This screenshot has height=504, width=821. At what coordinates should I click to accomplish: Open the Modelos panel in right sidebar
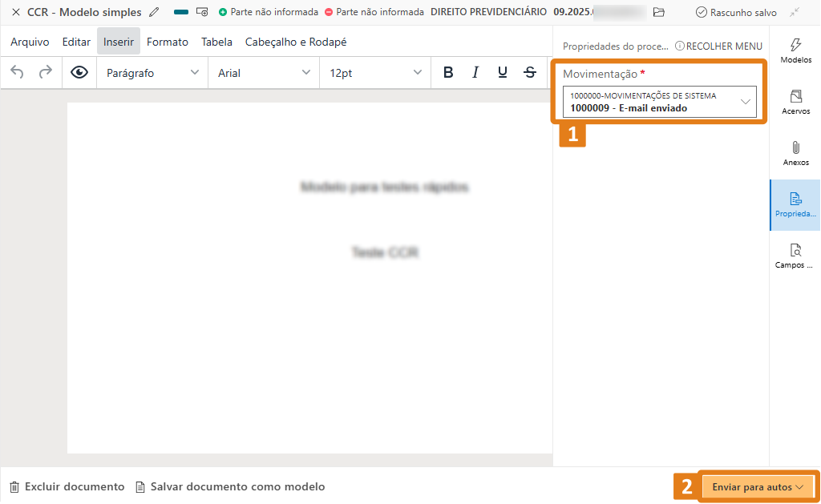point(795,50)
